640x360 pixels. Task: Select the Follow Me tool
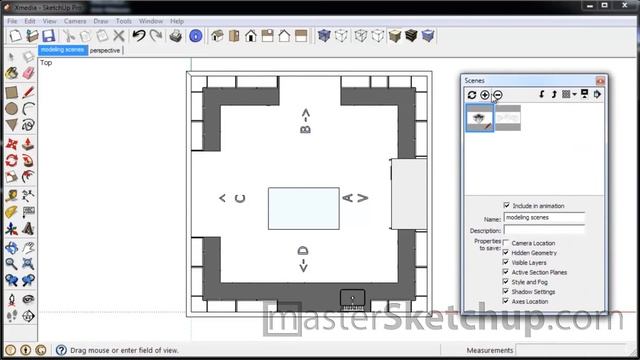(x=28, y=160)
